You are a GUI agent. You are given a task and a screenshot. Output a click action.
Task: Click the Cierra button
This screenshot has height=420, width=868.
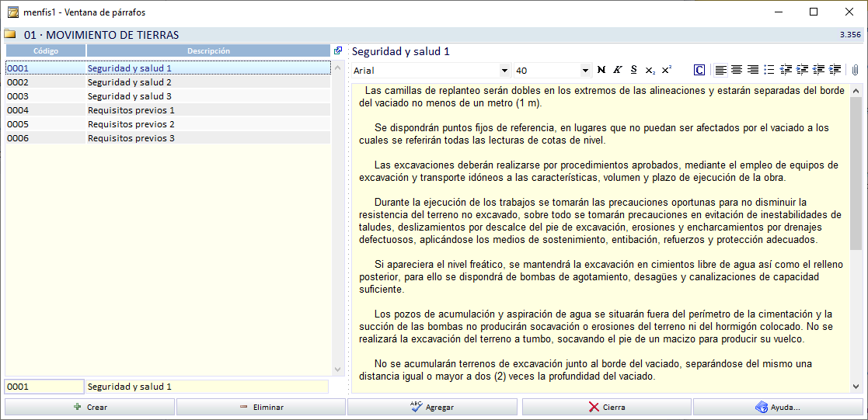[x=607, y=407]
